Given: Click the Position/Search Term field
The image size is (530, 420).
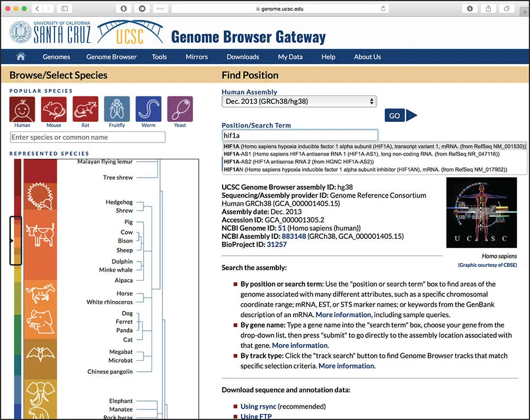Looking at the screenshot, I should 299,135.
